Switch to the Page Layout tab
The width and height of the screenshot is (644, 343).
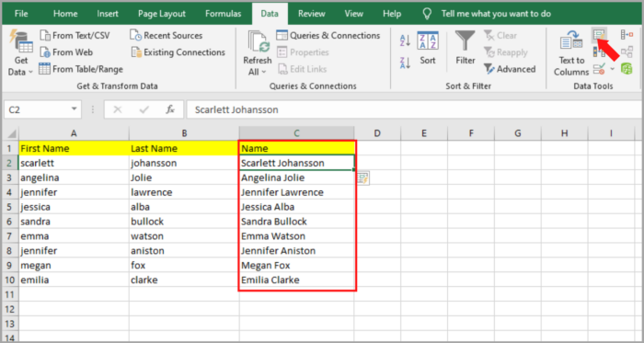162,14
